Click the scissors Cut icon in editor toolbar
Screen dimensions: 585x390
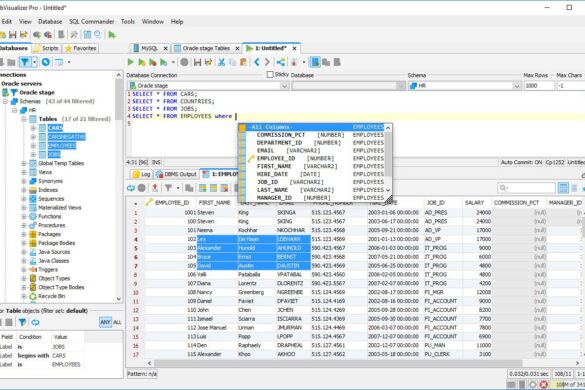point(222,62)
